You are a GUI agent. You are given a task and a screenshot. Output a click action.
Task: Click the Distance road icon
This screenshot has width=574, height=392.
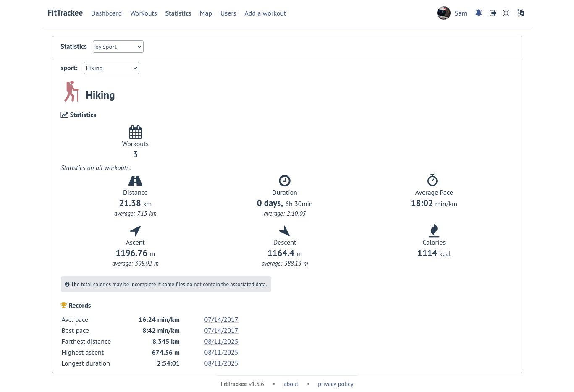(135, 180)
